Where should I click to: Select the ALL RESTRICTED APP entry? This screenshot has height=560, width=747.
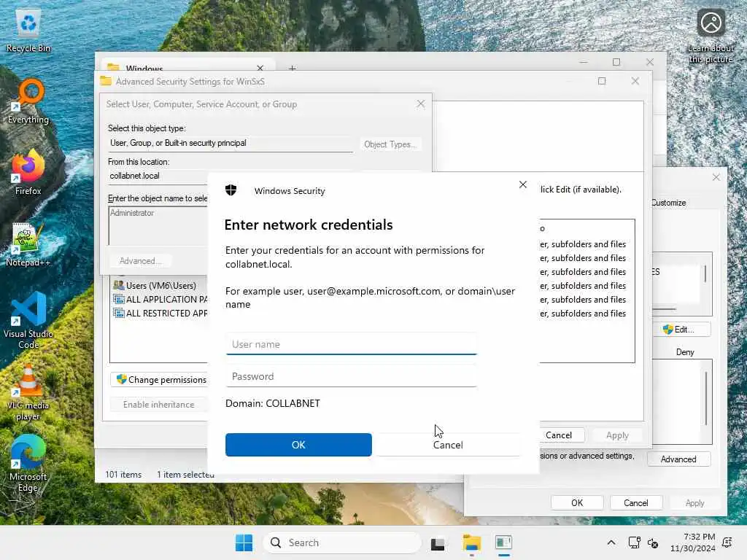point(160,313)
